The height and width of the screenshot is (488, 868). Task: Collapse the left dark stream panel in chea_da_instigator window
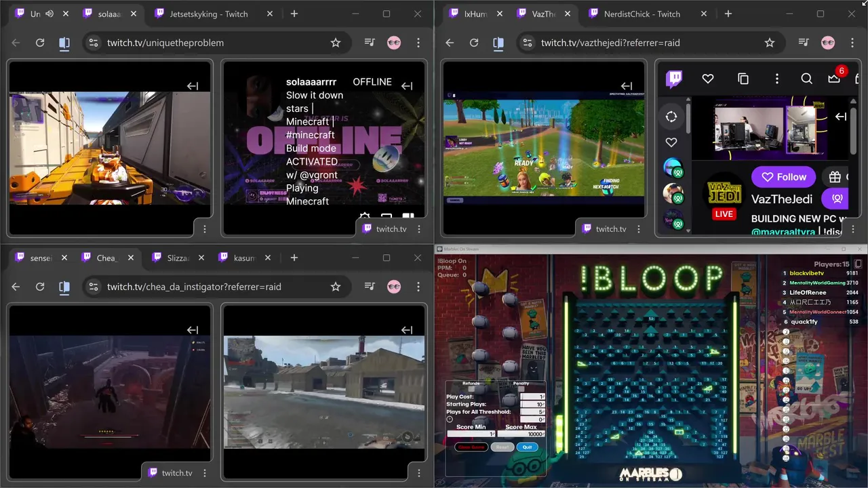[193, 330]
